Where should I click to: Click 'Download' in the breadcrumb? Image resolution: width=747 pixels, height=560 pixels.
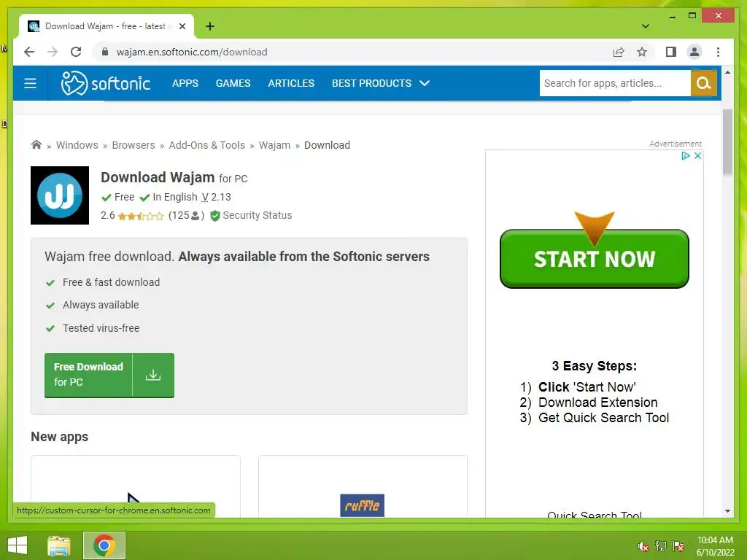tap(327, 145)
